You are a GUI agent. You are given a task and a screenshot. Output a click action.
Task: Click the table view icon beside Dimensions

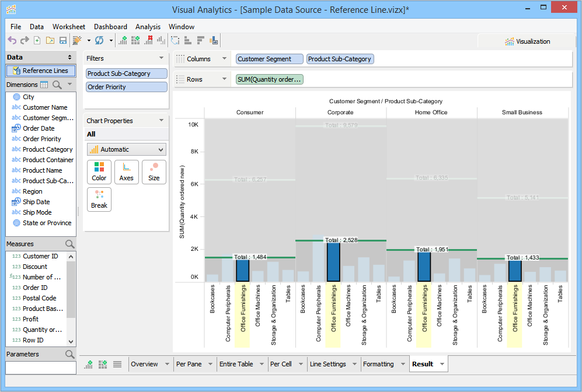point(44,85)
